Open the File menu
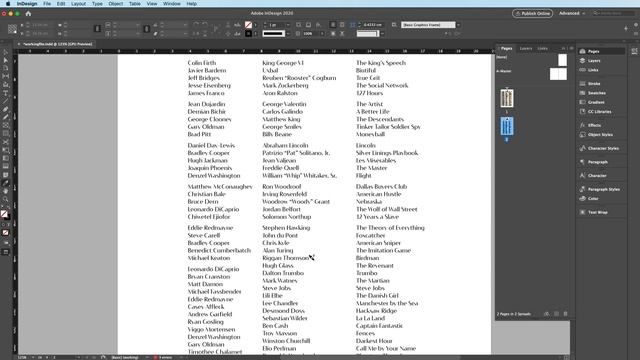This screenshot has width=640, height=360. pos(47,4)
